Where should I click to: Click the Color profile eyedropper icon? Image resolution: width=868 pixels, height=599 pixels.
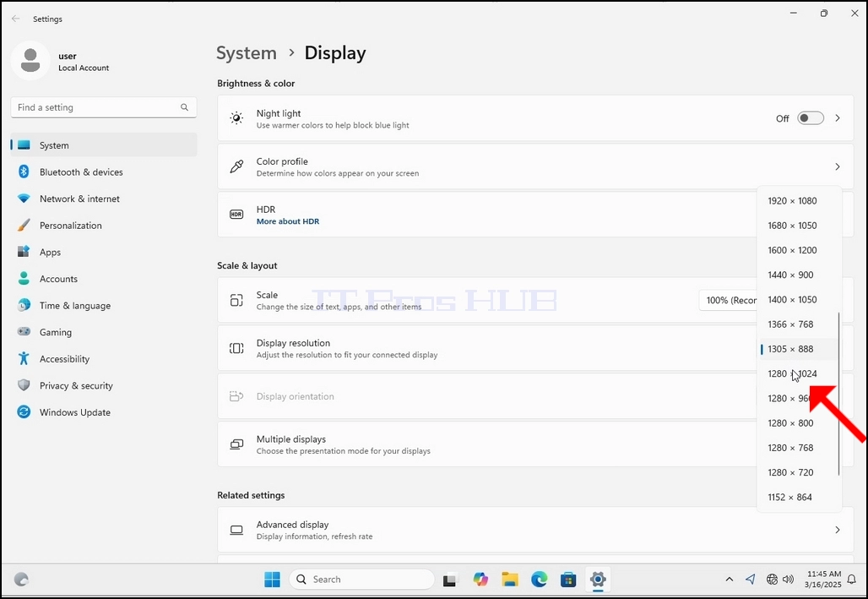(236, 166)
